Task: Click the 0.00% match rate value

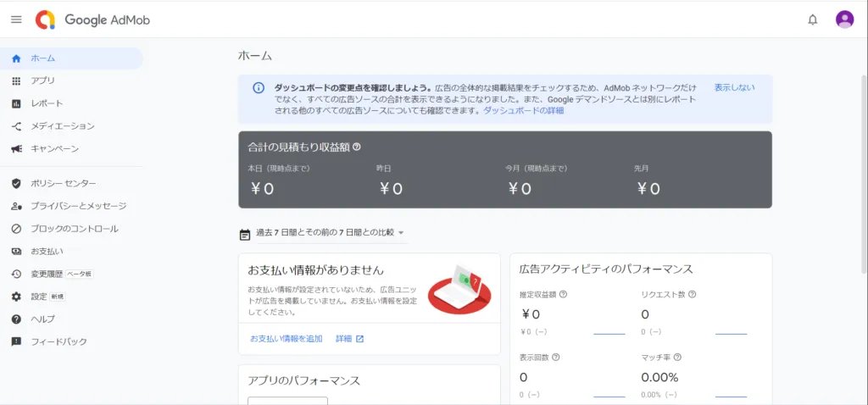Action: (659, 377)
